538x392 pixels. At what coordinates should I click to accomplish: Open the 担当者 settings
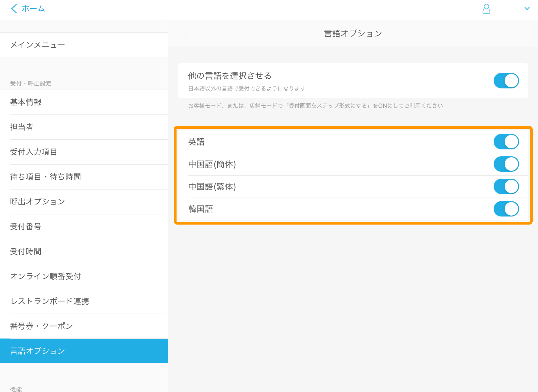(x=84, y=127)
